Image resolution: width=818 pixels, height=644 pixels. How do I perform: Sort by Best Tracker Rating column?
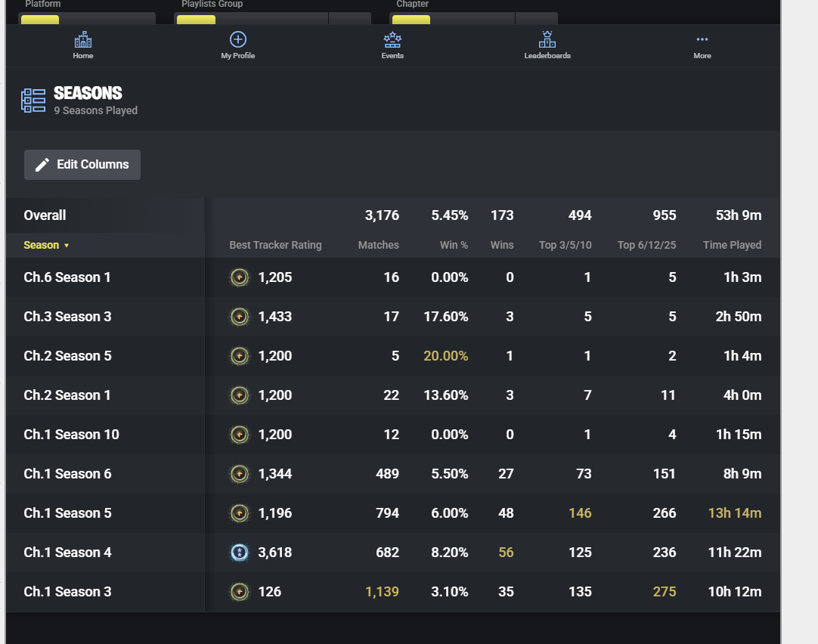[275, 245]
